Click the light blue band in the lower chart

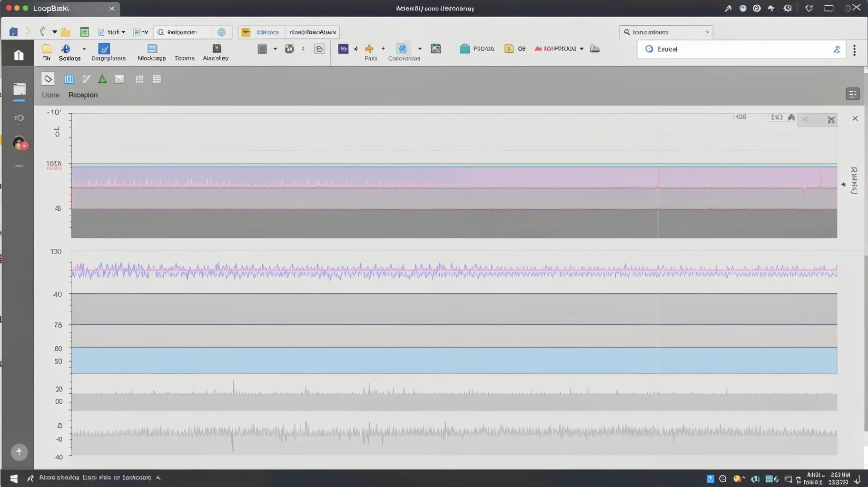pyautogui.click(x=454, y=360)
